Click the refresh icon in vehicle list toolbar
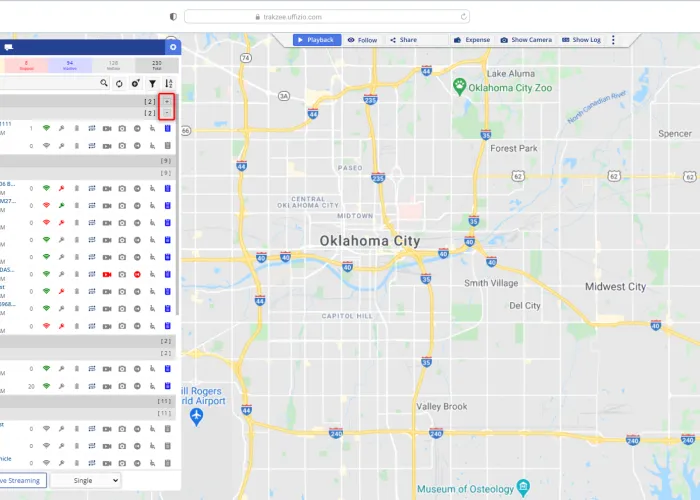 (x=119, y=84)
